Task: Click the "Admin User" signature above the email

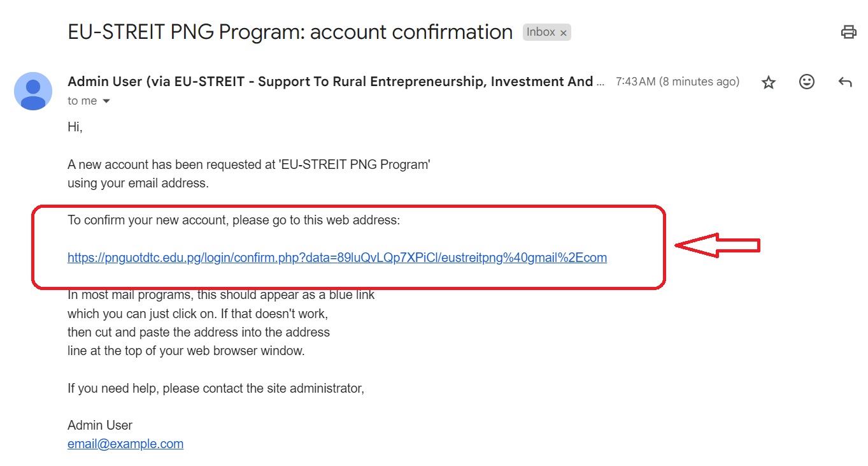Action: pos(100,425)
